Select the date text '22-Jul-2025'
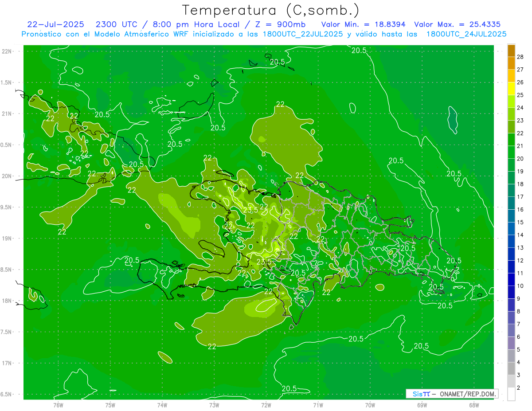 click(x=55, y=24)
